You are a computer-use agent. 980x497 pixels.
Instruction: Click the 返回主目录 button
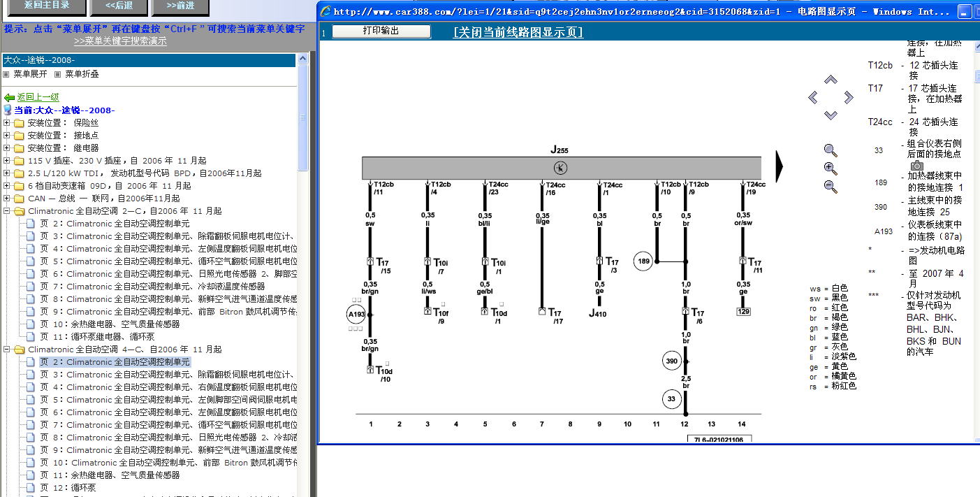(x=46, y=6)
